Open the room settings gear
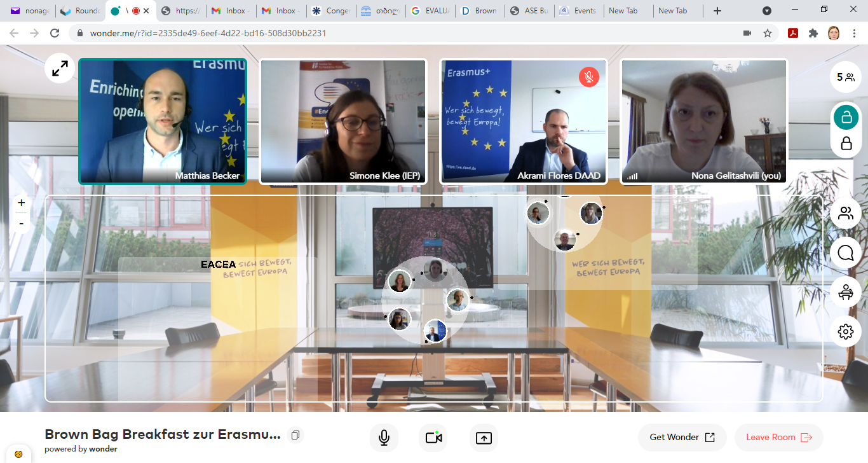The image size is (868, 463). 845,331
